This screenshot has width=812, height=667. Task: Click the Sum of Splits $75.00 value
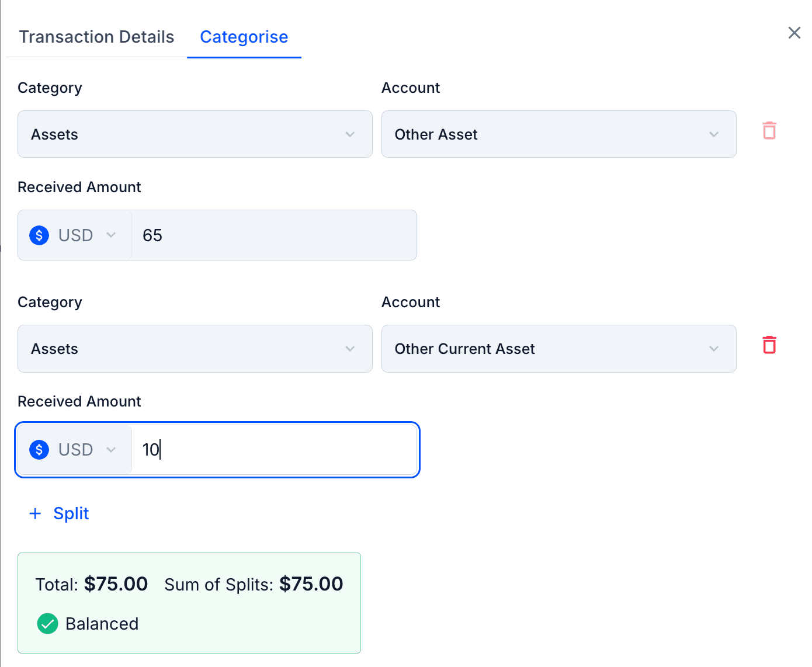tap(311, 584)
